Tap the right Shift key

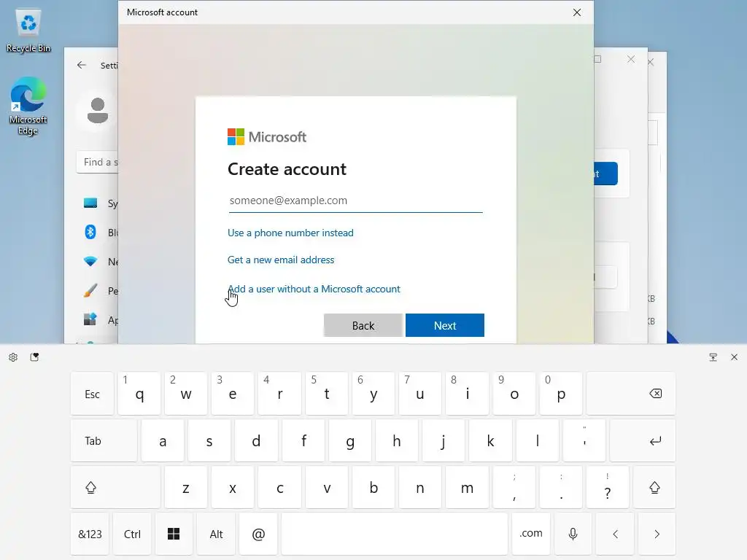pyautogui.click(x=654, y=487)
